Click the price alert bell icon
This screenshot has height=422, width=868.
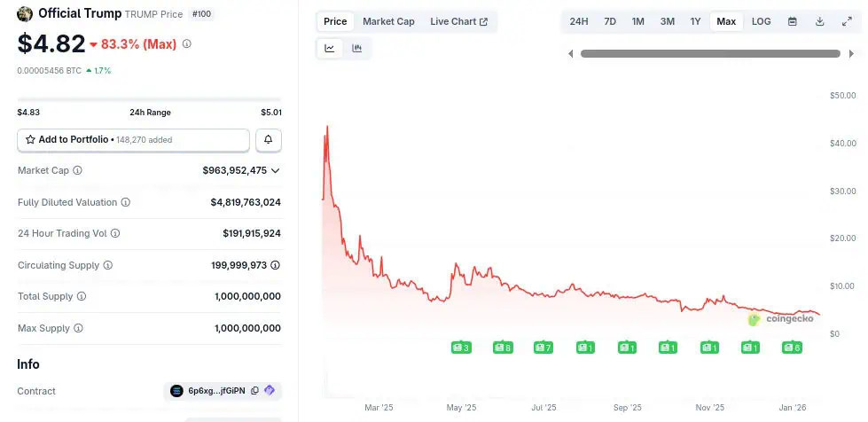point(269,140)
